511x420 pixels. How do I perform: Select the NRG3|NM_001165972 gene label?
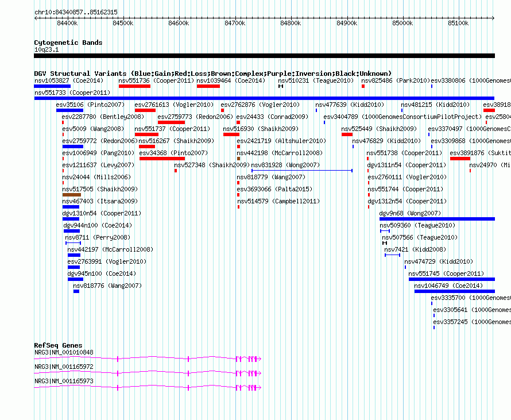click(64, 367)
